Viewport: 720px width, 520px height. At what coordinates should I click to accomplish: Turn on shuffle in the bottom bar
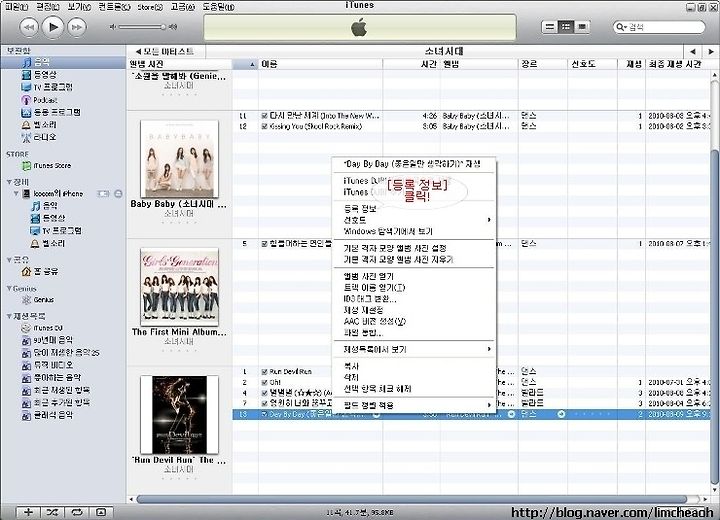(52, 512)
